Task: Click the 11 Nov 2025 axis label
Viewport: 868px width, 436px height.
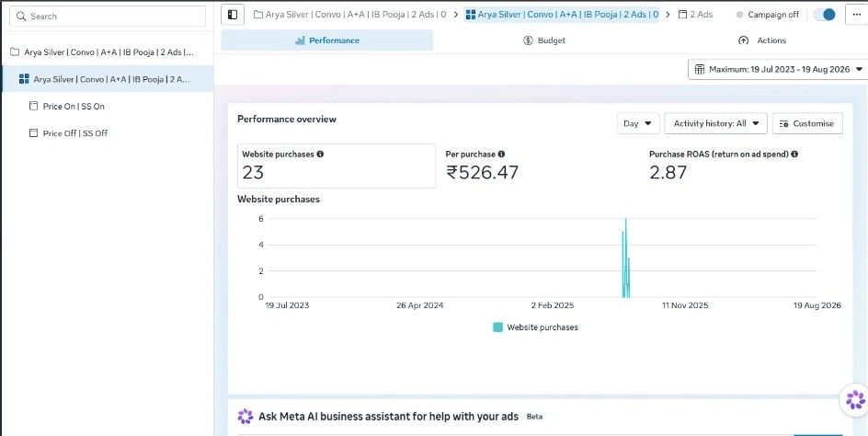Action: pyautogui.click(x=685, y=305)
